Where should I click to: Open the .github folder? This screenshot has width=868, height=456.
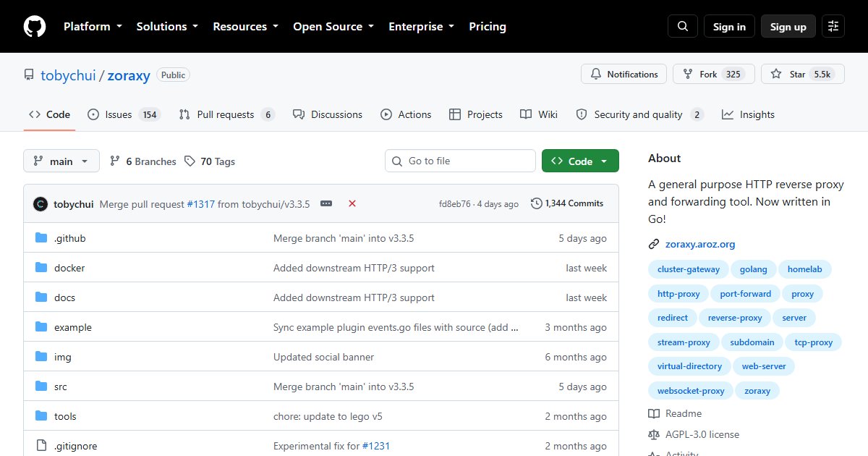[x=69, y=238]
